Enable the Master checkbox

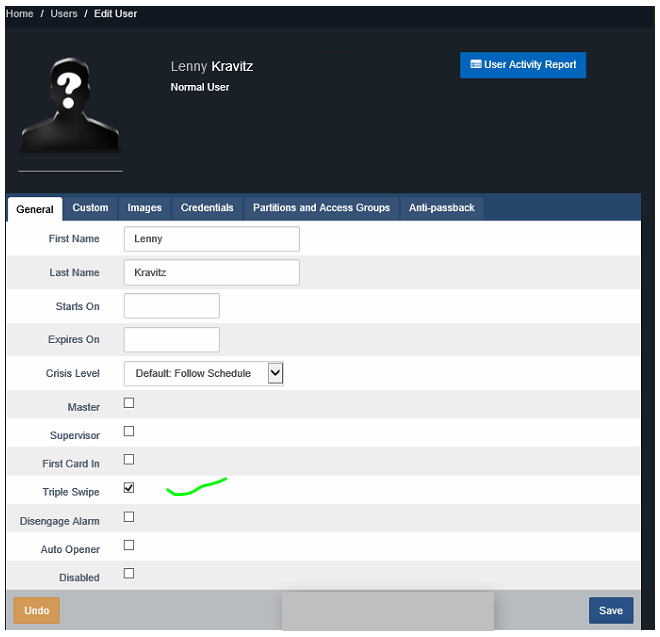129,404
